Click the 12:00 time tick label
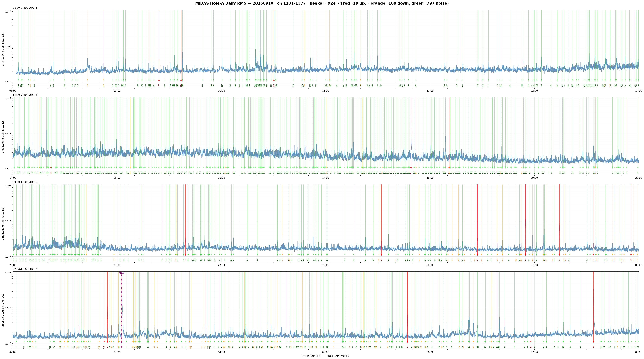 pos(430,91)
